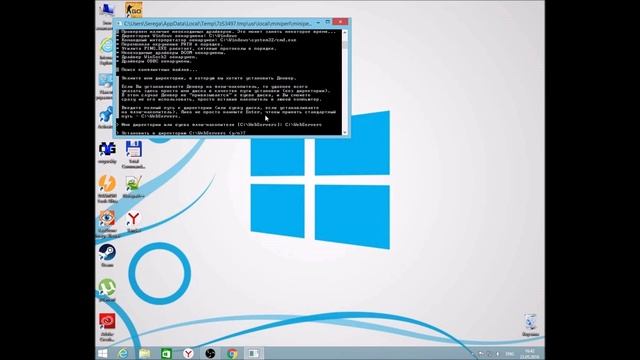Image resolution: width=640 pixels, height=360 pixels.
Task: Open the Counter-Strike GO desktop shortcut
Action: tap(133, 10)
